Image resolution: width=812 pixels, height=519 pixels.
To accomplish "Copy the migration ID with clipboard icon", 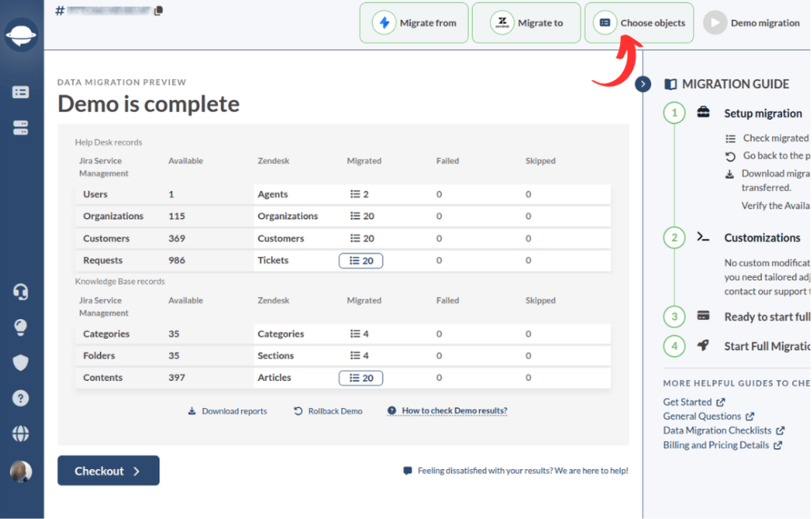I will point(159,10).
